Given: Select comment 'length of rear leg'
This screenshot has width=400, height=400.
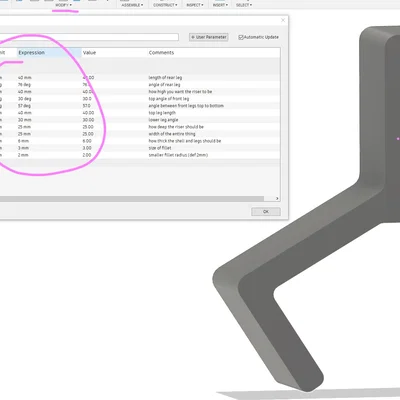Looking at the screenshot, I should click(165, 78).
